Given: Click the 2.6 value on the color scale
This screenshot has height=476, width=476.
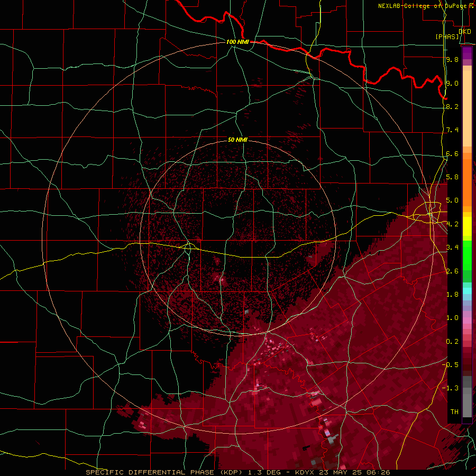Looking at the screenshot, I should (452, 271).
